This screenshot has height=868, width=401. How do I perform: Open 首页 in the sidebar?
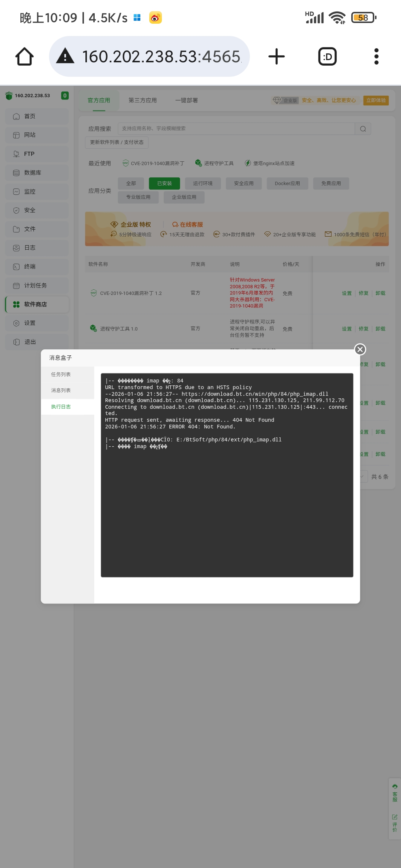pyautogui.click(x=37, y=116)
